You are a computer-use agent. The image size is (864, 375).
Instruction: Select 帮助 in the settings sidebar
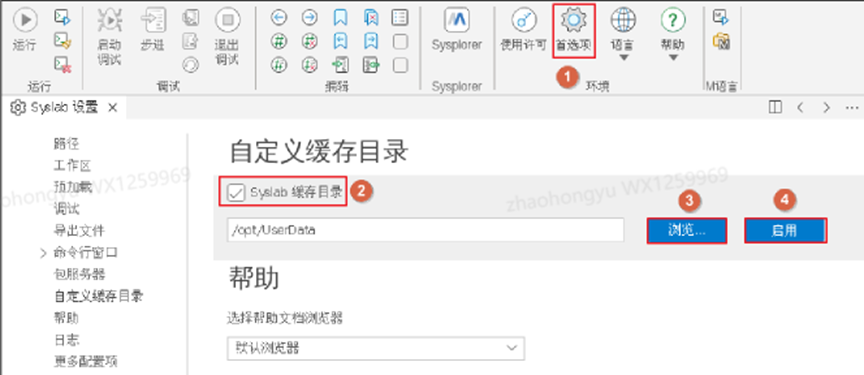pyautogui.click(x=67, y=318)
